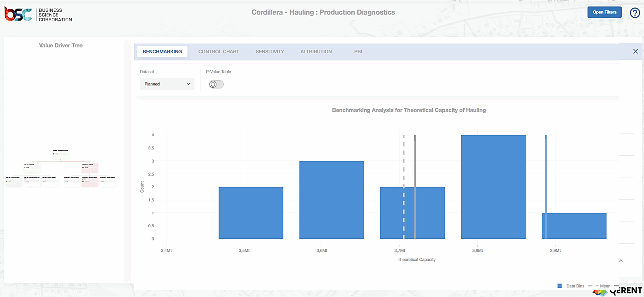Enable the P-Value Table toggle

pyautogui.click(x=216, y=84)
